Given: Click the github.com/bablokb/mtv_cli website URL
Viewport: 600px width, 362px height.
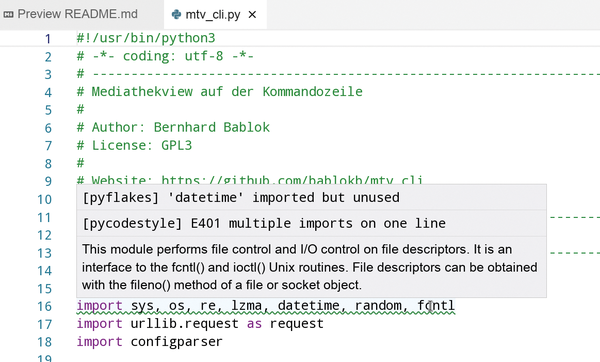Looking at the screenshot, I should point(292,180).
